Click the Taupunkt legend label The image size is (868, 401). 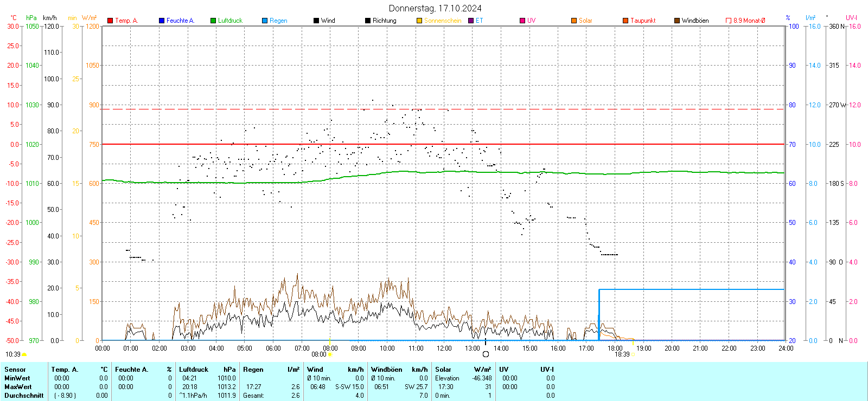click(x=643, y=21)
